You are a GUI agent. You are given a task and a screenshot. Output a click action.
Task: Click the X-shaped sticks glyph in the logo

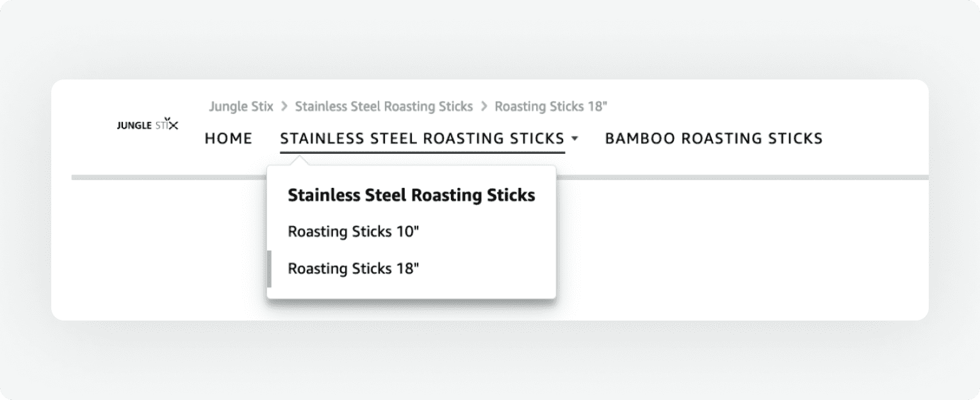click(170, 123)
